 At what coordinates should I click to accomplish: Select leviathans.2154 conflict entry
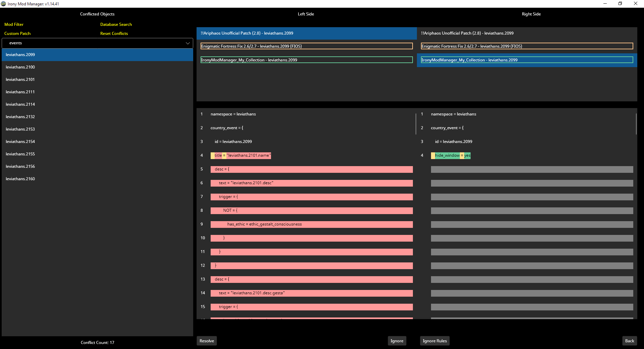pos(97,142)
